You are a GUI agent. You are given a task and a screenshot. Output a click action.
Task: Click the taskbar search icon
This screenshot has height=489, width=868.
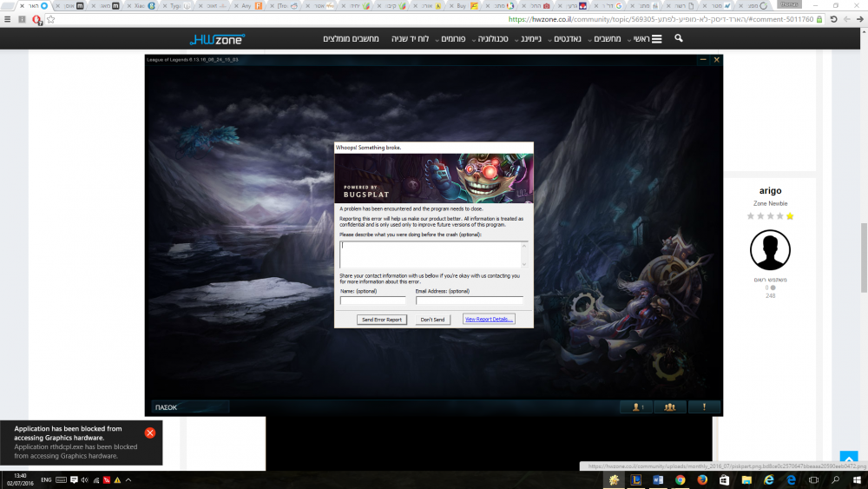835,480
